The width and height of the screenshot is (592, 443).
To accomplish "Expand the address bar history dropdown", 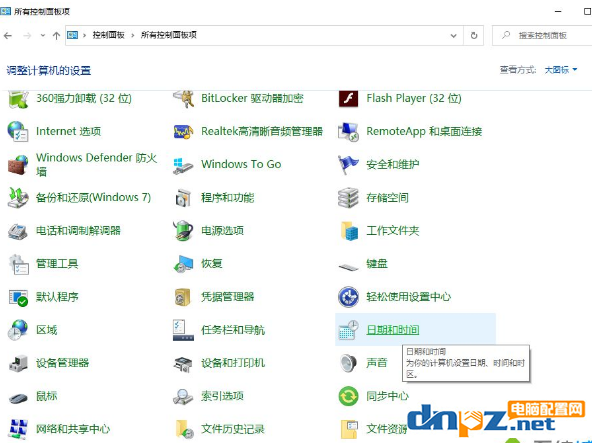I will 453,36.
